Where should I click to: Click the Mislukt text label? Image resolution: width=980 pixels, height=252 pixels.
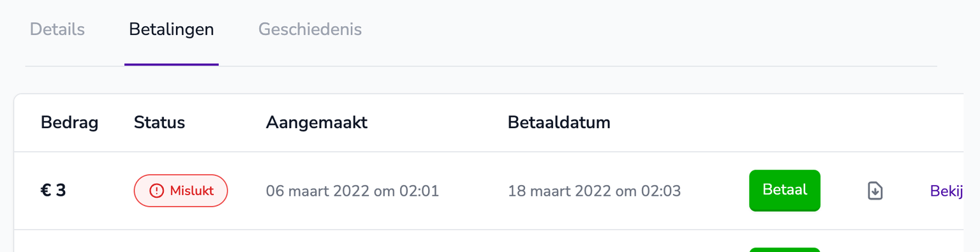191,191
